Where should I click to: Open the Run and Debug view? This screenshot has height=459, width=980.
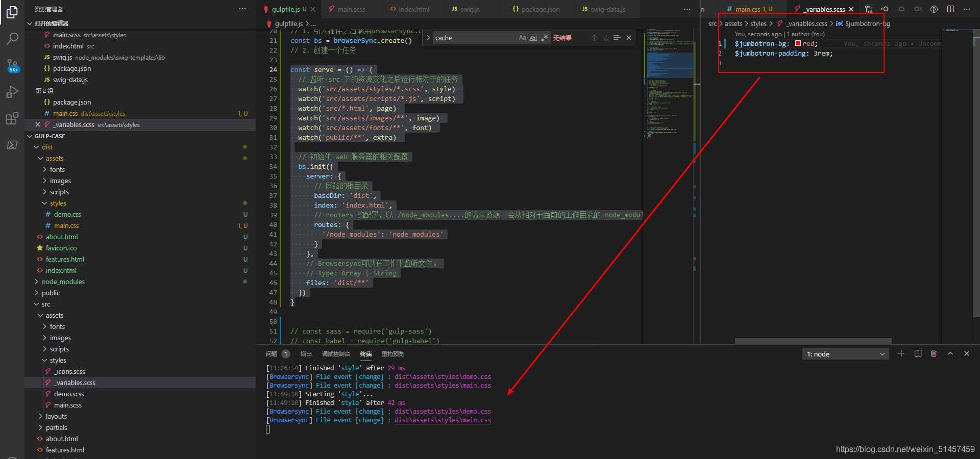[x=12, y=92]
